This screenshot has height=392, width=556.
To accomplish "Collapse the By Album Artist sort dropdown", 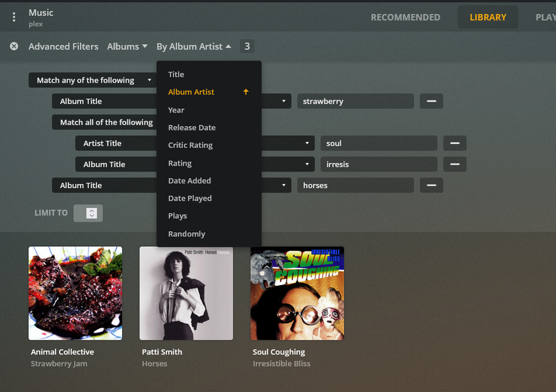I will [x=194, y=46].
